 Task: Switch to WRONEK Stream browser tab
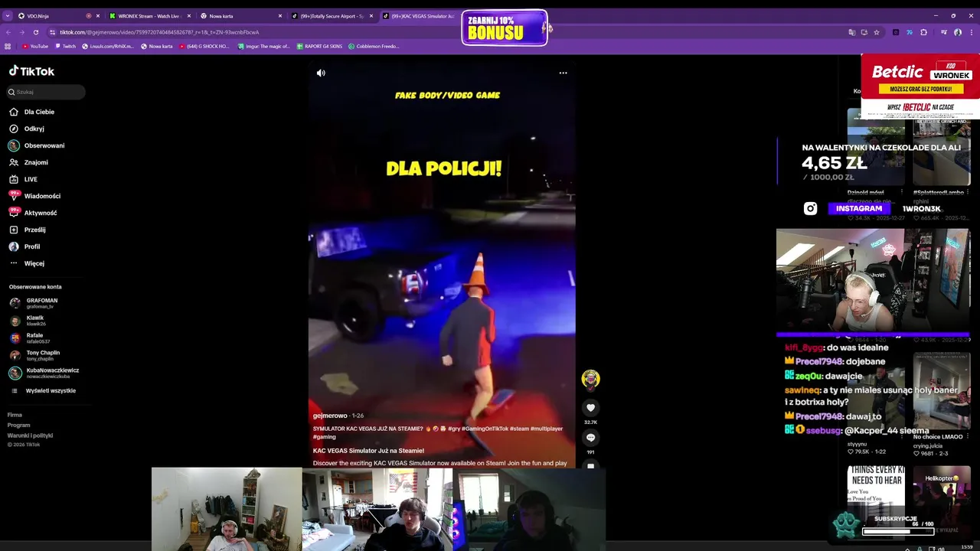click(149, 16)
